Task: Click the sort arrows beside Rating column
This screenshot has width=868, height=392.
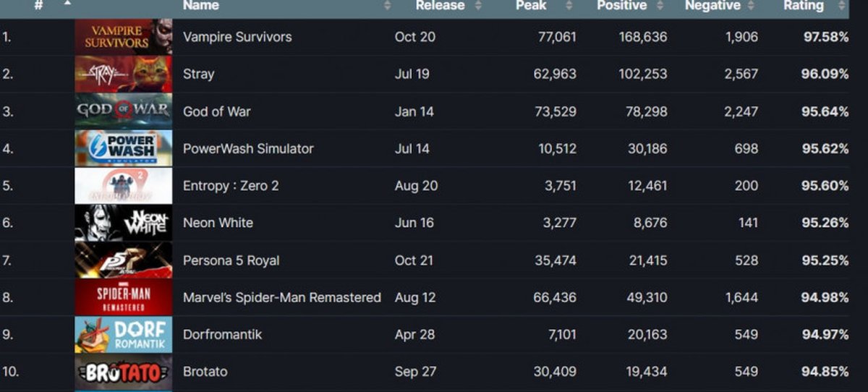Action: 841,6
